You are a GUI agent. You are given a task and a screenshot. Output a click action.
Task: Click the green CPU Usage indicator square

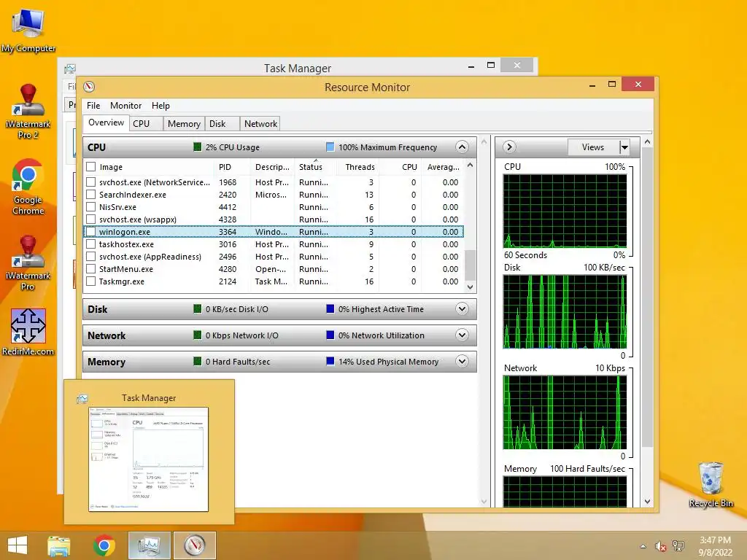(197, 147)
